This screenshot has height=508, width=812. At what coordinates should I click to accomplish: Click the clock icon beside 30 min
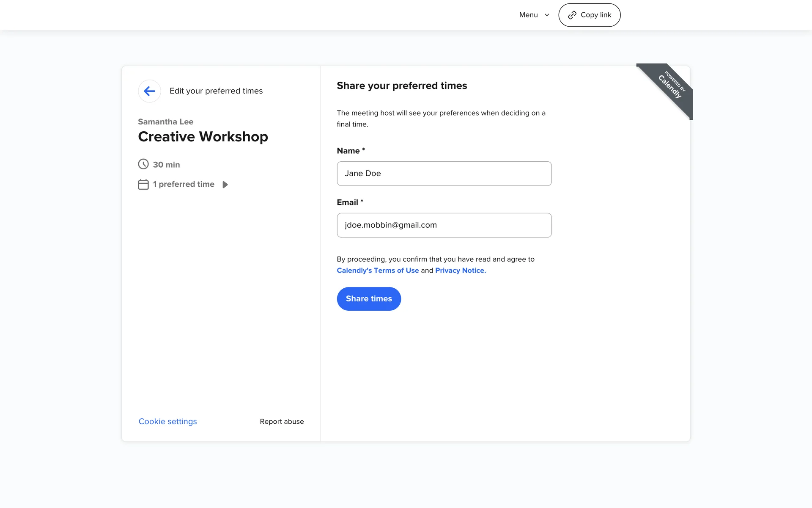coord(143,164)
